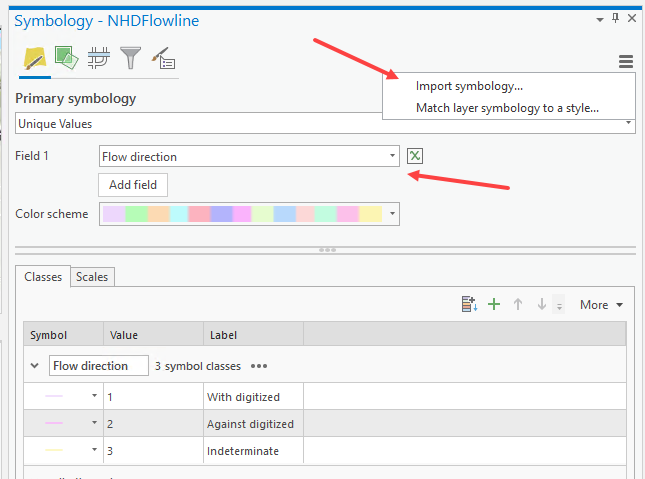
Task: Open the Vary symbology by attribute tab
Action: [66, 58]
